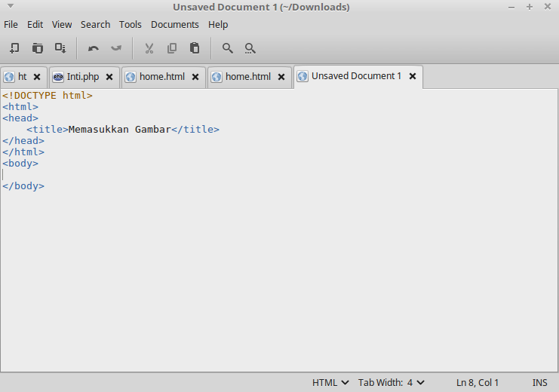Switch to the ht tab
559x392 pixels.
coord(22,77)
